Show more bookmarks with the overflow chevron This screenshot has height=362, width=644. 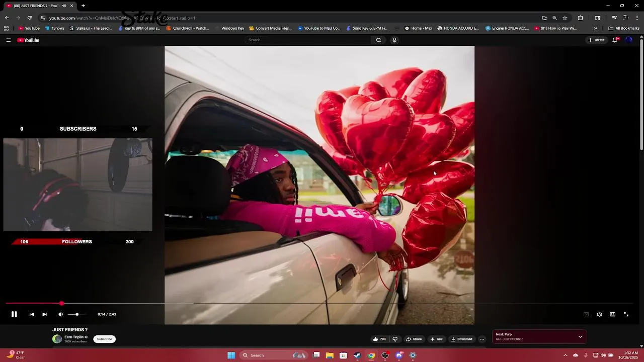click(x=596, y=28)
